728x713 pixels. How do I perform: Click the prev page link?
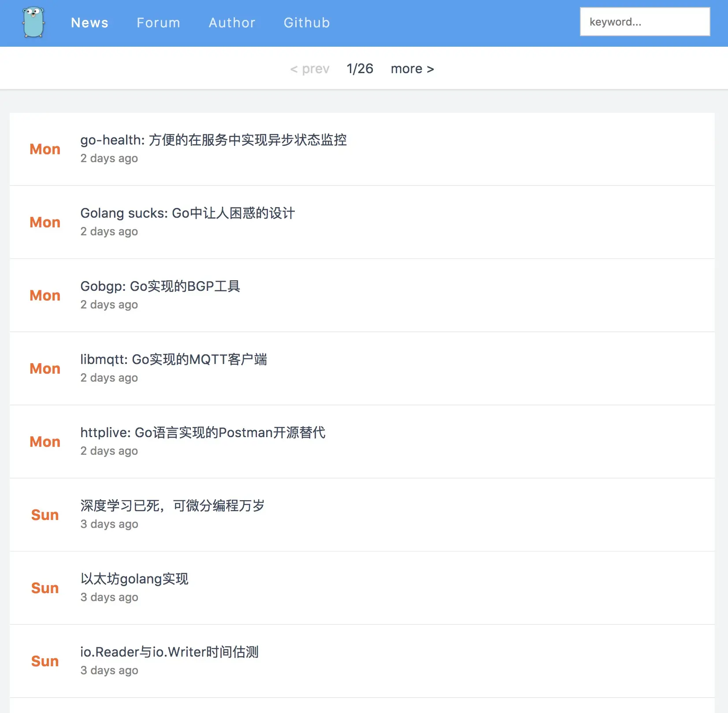click(310, 69)
